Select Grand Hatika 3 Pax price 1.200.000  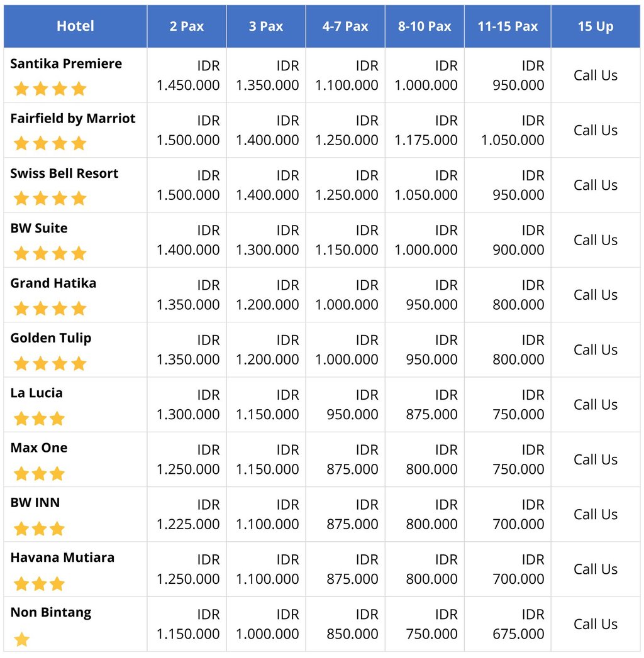click(267, 305)
